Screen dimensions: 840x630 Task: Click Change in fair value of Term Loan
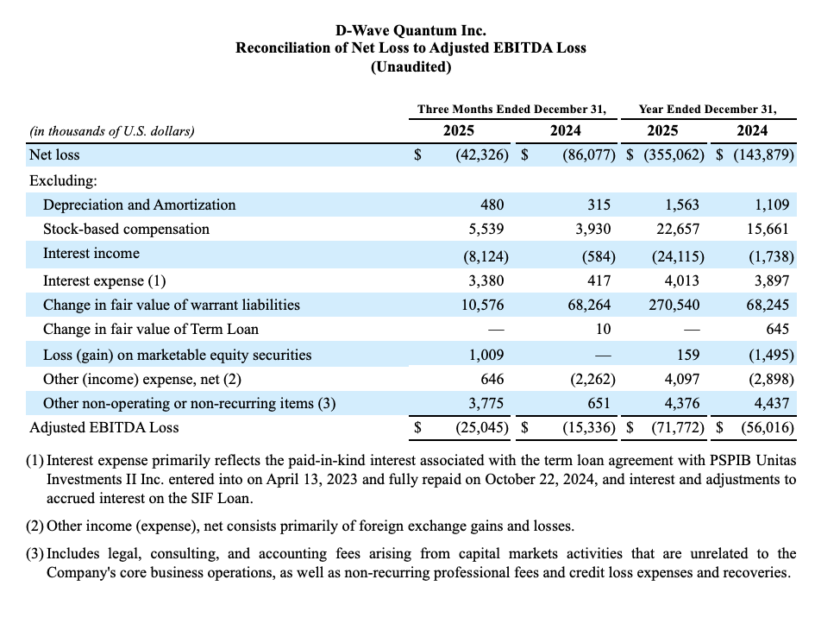click(150, 329)
